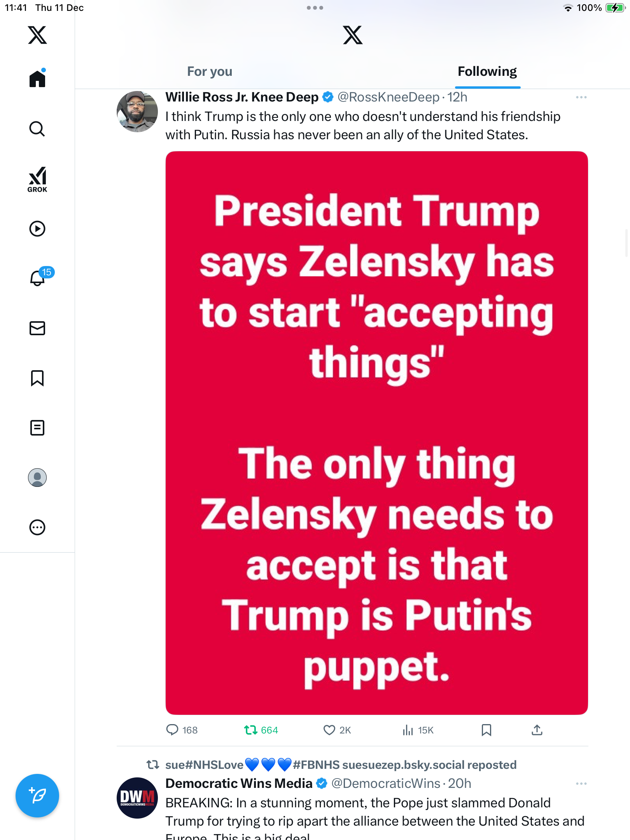Viewport: 630px width, 840px height.
Task: Open sidebar Bookmarks icon
Action: (37, 378)
